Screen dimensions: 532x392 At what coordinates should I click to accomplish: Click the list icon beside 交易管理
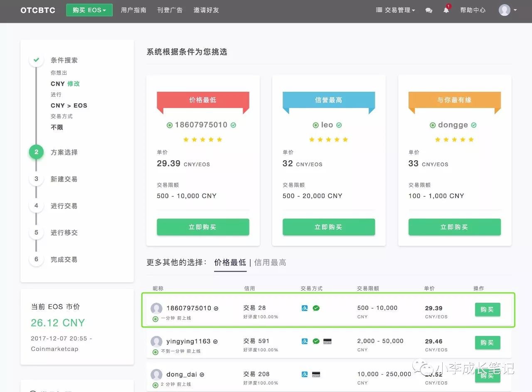(379, 10)
